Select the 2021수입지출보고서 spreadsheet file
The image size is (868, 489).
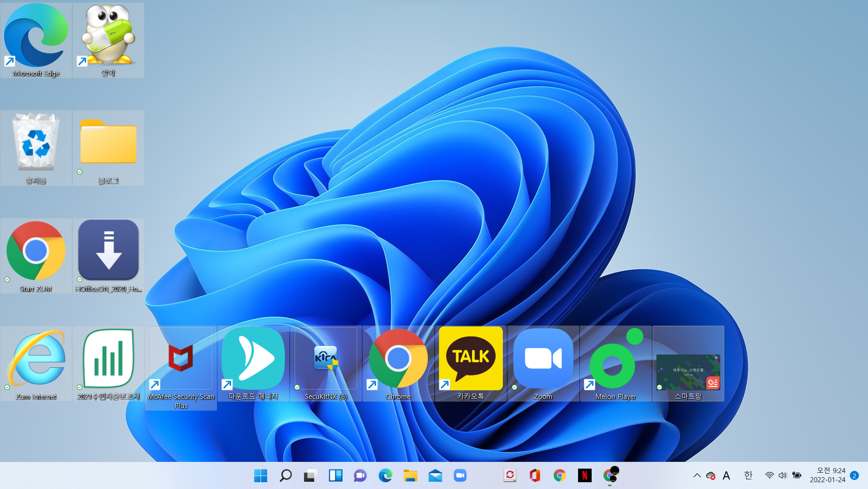point(108,364)
